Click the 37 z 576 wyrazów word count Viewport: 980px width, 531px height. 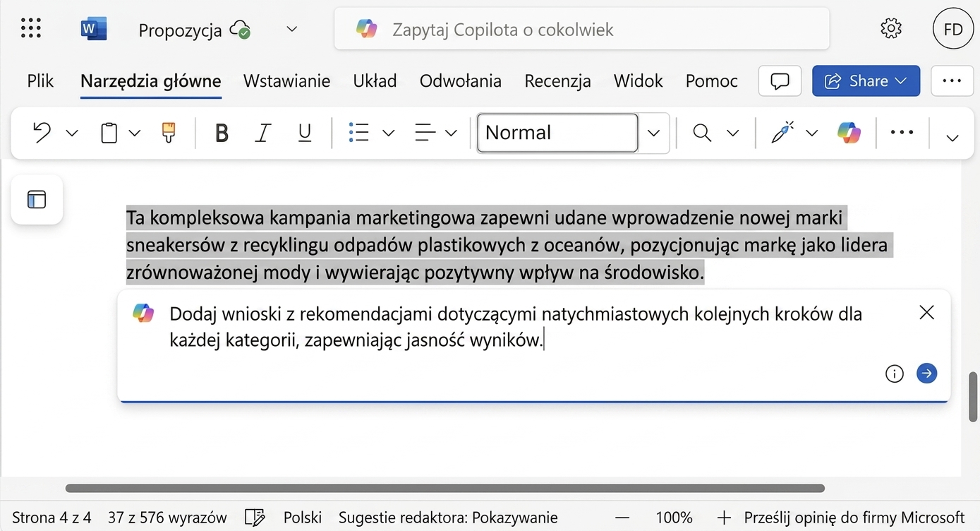pyautogui.click(x=167, y=518)
